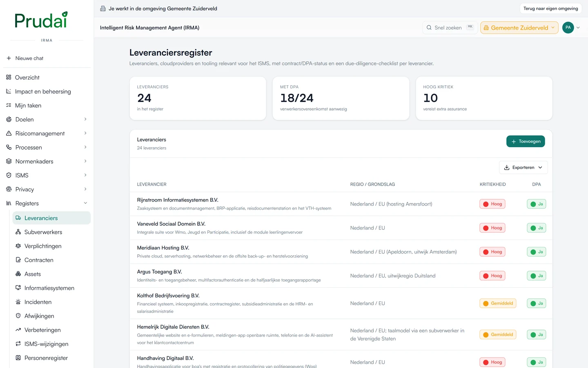Click the Mijn taken checklist icon
This screenshot has height=368, width=588.
click(9, 105)
